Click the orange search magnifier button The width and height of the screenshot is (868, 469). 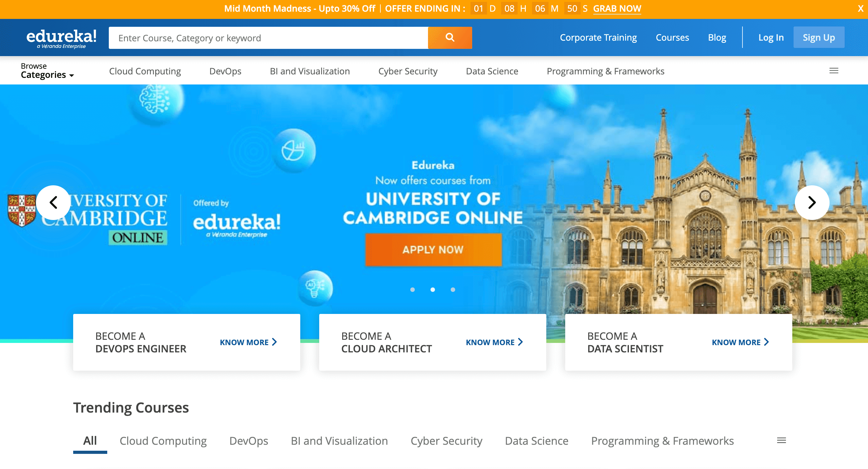(x=450, y=38)
